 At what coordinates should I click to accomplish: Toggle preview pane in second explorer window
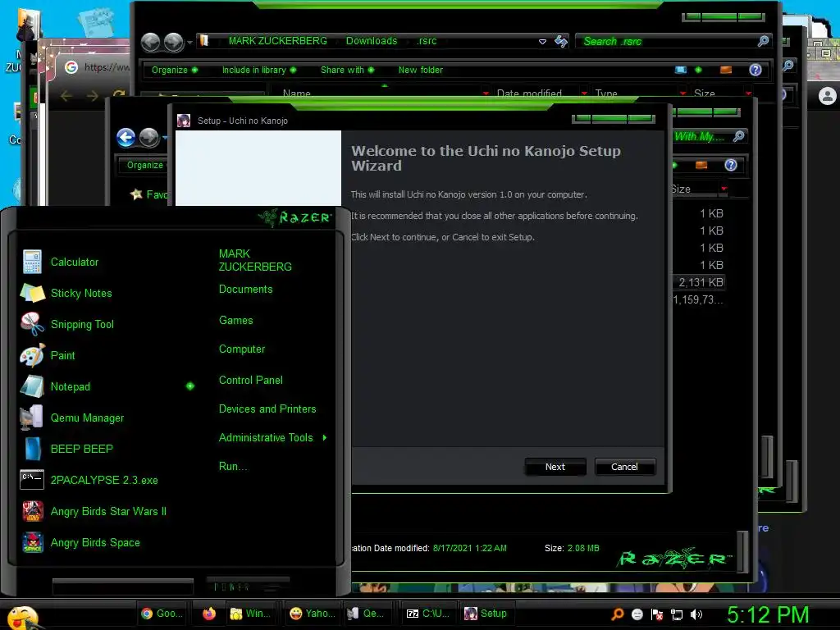tap(701, 165)
